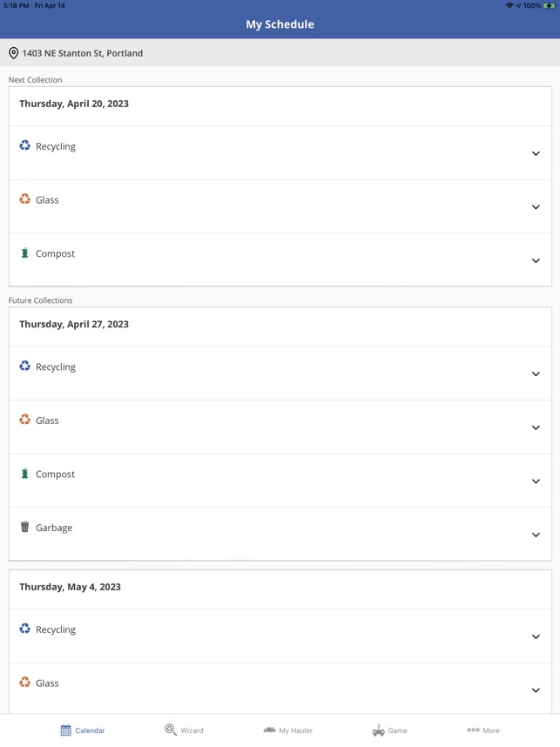Switch to the Calendar tab
Image resolution: width=560 pixels, height=747 pixels.
tap(83, 730)
